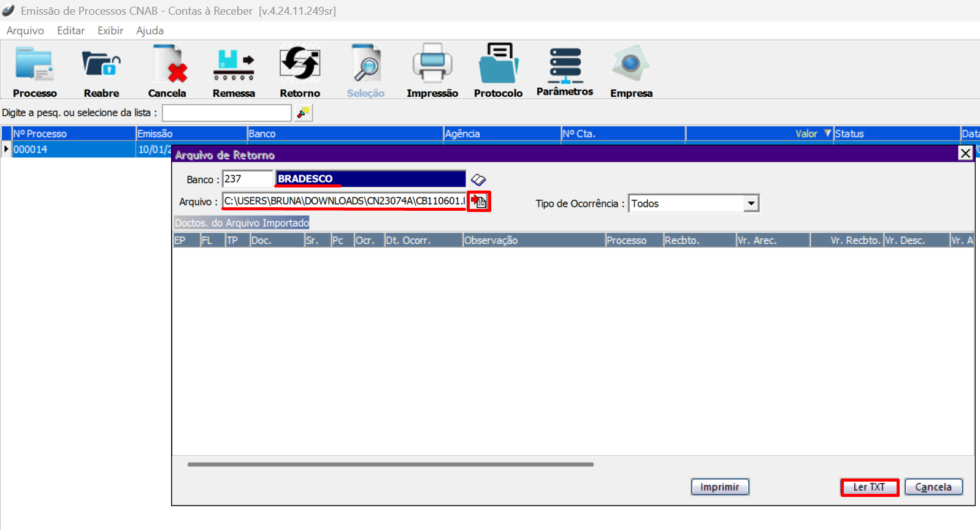Click the Empresa toolbar icon
The image size is (980, 530).
(x=631, y=65)
